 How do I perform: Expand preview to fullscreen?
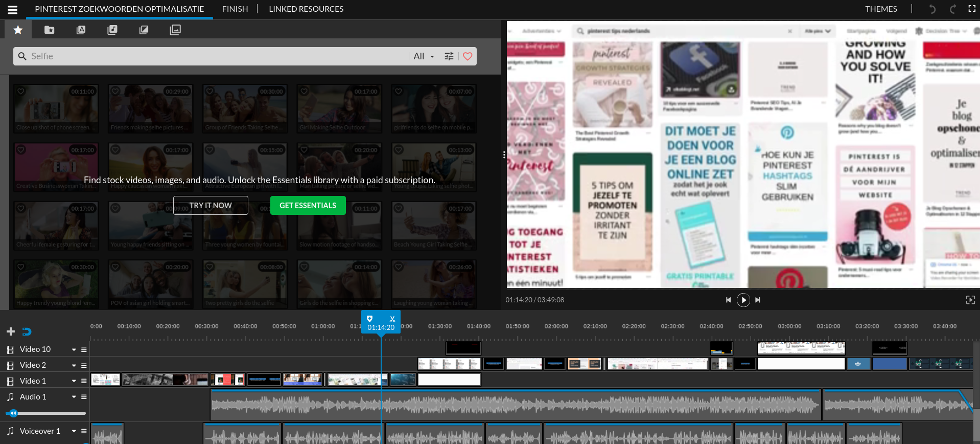(x=971, y=300)
